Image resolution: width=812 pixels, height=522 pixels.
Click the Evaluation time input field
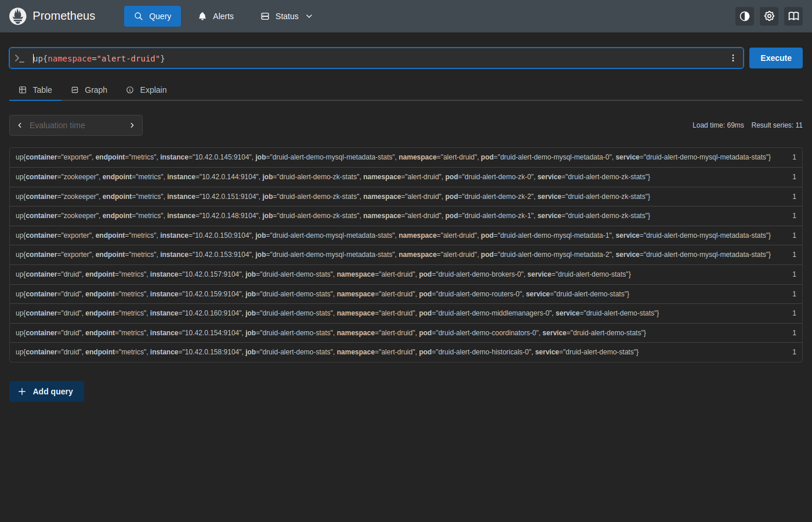[x=76, y=125]
